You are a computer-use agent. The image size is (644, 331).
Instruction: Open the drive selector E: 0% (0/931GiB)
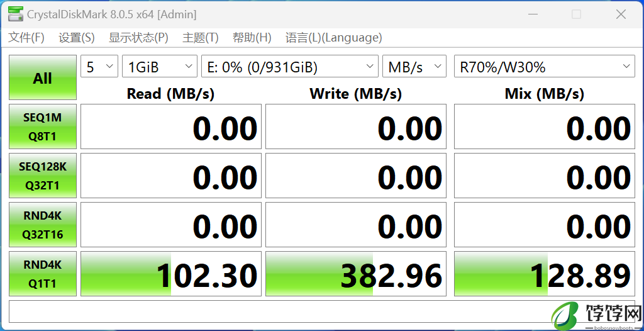[290, 66]
